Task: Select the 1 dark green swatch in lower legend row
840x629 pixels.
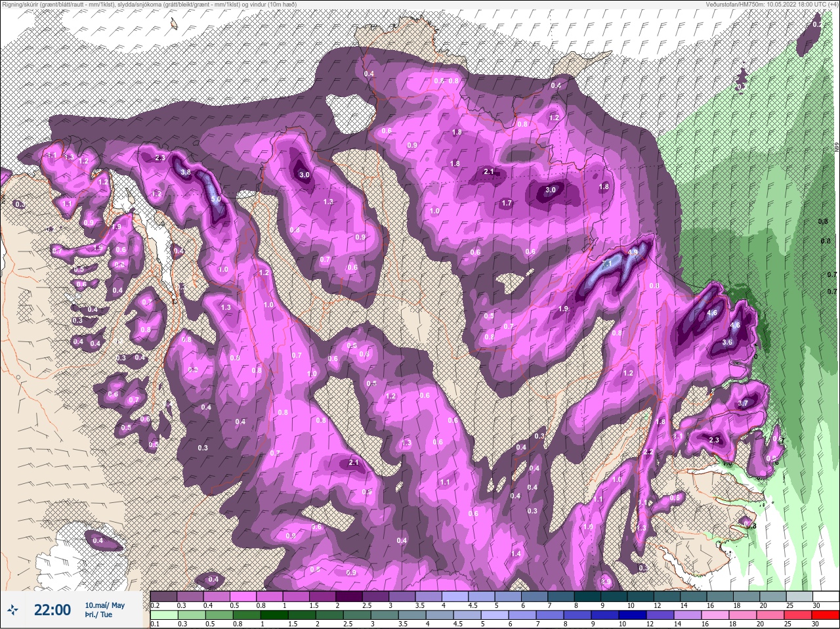Action: 274,615
